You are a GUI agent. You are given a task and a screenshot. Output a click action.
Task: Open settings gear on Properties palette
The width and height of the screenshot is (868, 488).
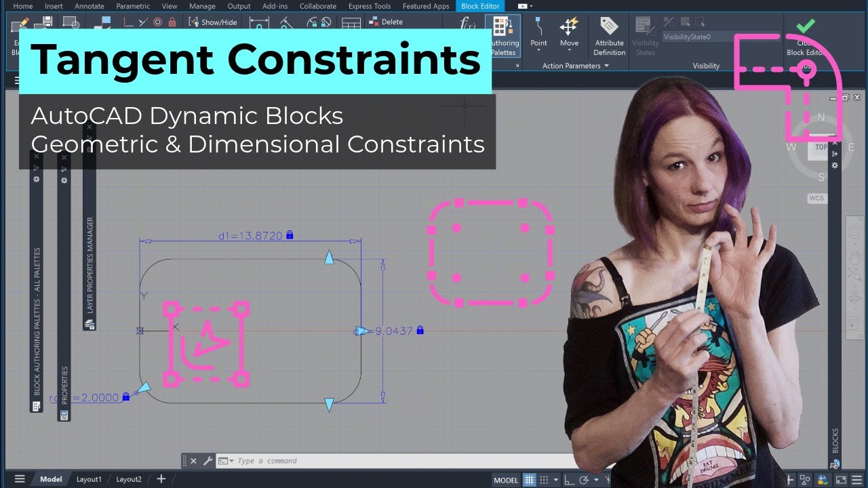pos(64,180)
